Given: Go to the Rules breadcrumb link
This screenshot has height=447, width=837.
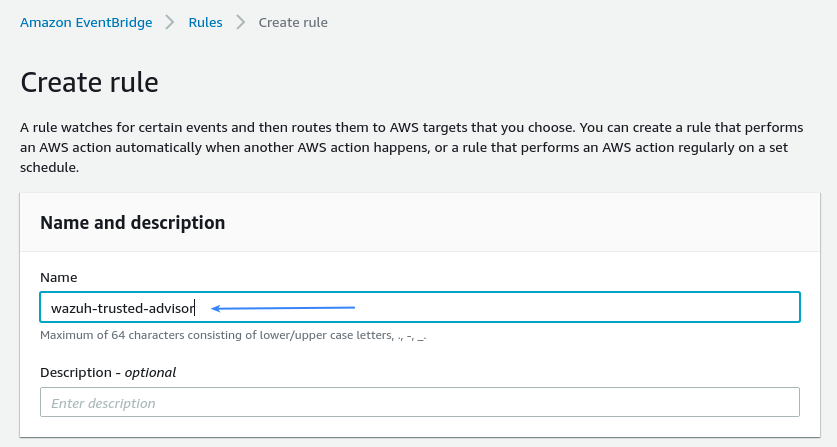Looking at the screenshot, I should [205, 22].
